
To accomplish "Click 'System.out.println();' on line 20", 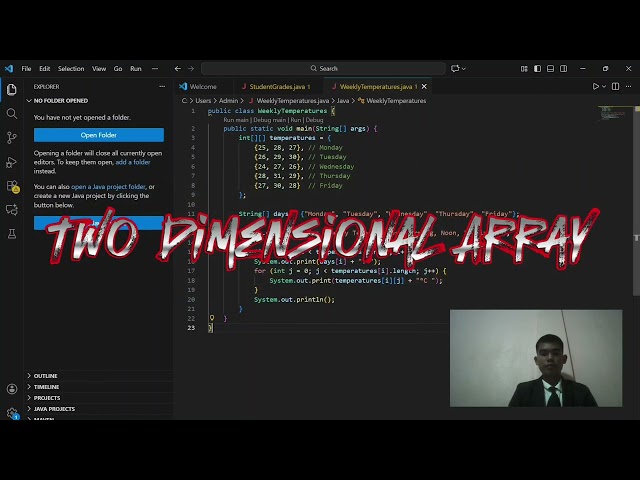I will click(x=294, y=300).
